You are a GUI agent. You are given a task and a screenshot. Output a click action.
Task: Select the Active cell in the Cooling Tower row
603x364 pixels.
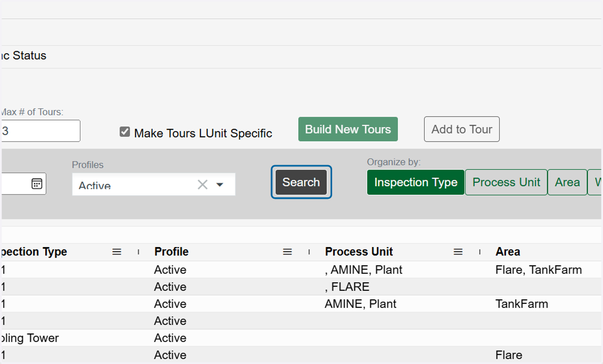pyautogui.click(x=170, y=338)
